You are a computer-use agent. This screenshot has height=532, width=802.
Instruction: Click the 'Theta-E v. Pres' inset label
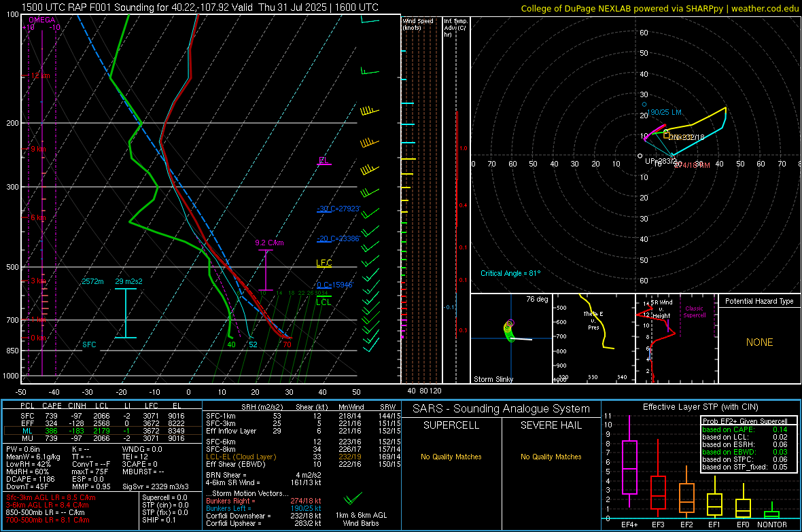[593, 320]
